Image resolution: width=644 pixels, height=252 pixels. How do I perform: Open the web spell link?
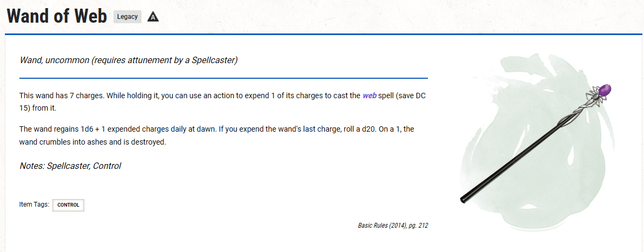pyautogui.click(x=370, y=96)
